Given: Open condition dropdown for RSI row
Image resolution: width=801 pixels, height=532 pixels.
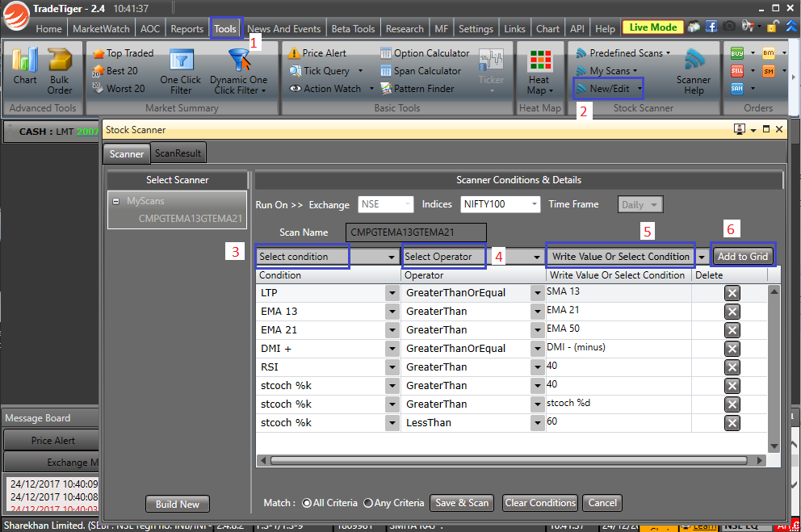Looking at the screenshot, I should pos(392,367).
